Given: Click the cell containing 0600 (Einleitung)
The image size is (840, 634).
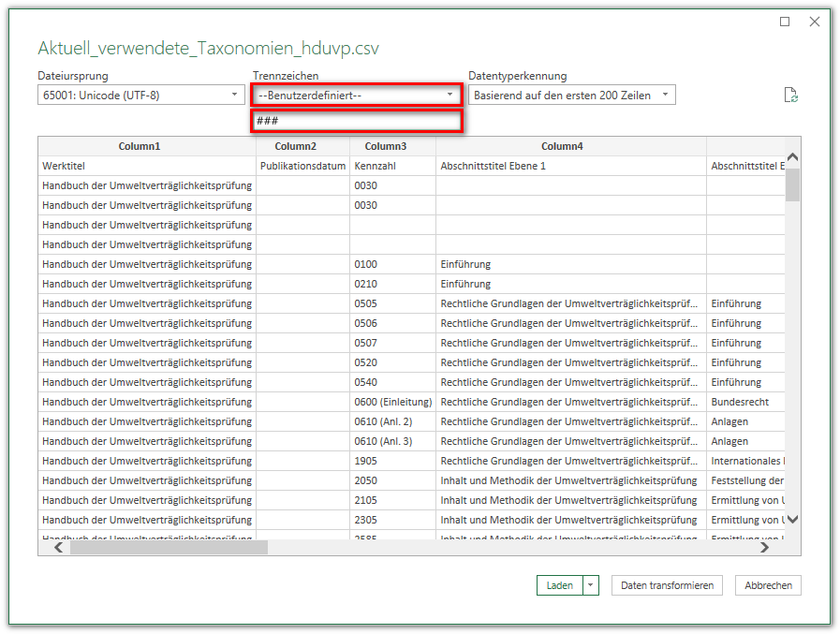Looking at the screenshot, I should (x=392, y=402).
